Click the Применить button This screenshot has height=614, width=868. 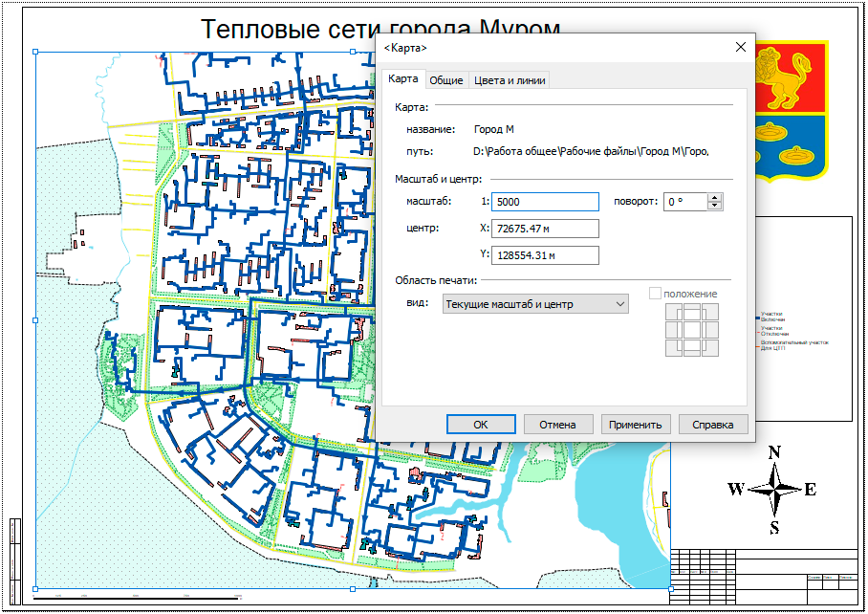point(636,425)
